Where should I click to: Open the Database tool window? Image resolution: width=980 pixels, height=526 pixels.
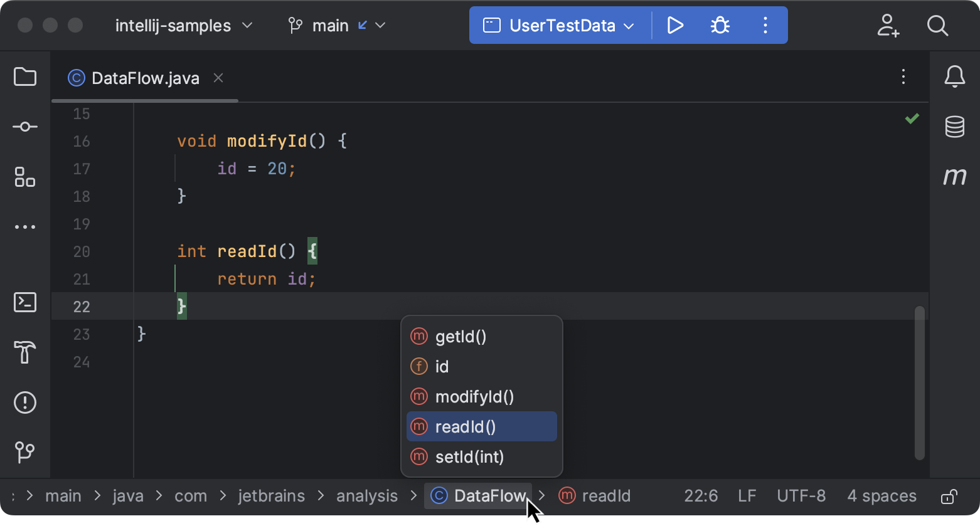(954, 126)
